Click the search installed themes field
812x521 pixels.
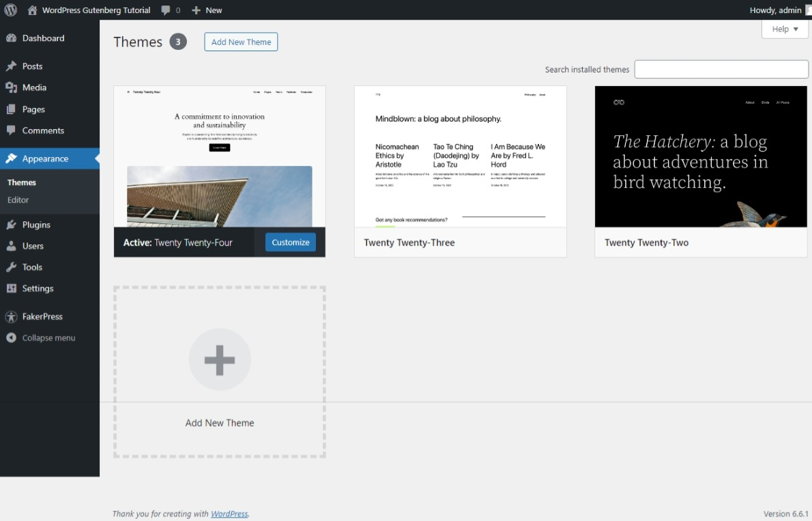(x=721, y=68)
